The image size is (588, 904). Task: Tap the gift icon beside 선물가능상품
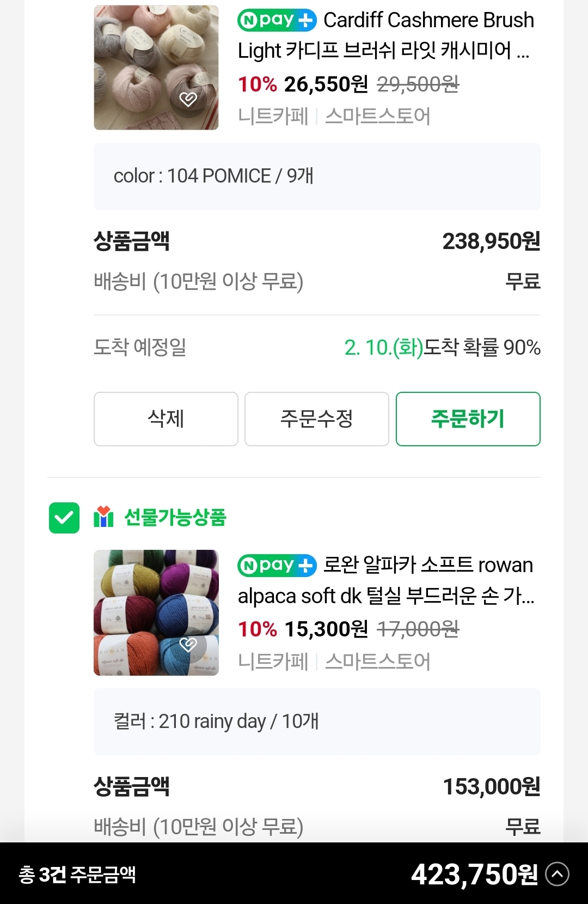pyautogui.click(x=103, y=517)
